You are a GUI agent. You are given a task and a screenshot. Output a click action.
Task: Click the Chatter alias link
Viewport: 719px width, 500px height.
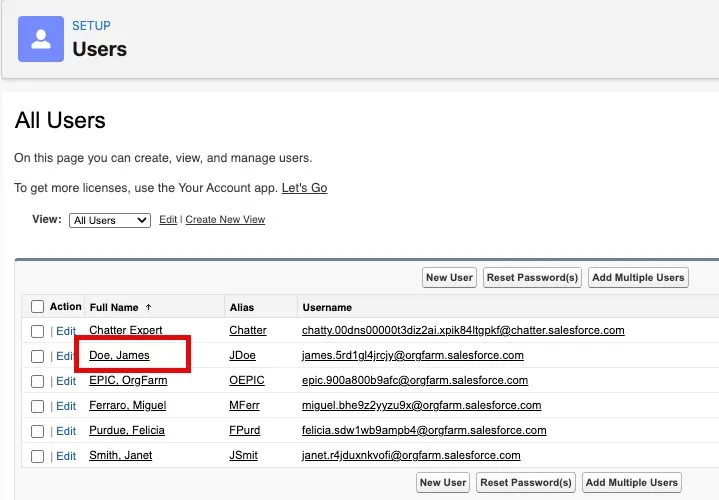click(x=248, y=330)
